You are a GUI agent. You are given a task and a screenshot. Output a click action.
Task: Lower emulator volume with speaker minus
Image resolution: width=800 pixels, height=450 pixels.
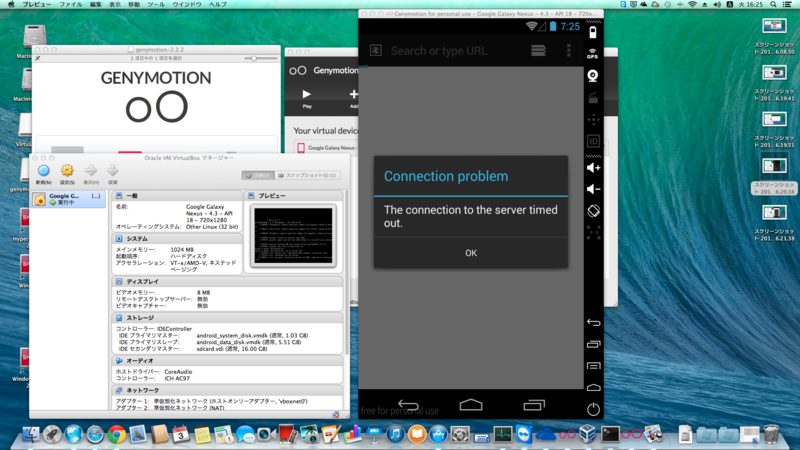593,189
